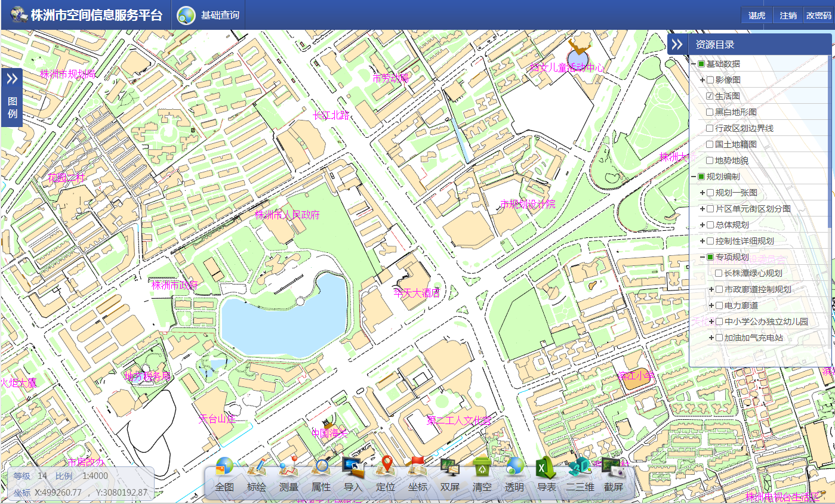This screenshot has width=835, height=504.
Task: Open the 基础查询 menu
Action: pyautogui.click(x=209, y=16)
